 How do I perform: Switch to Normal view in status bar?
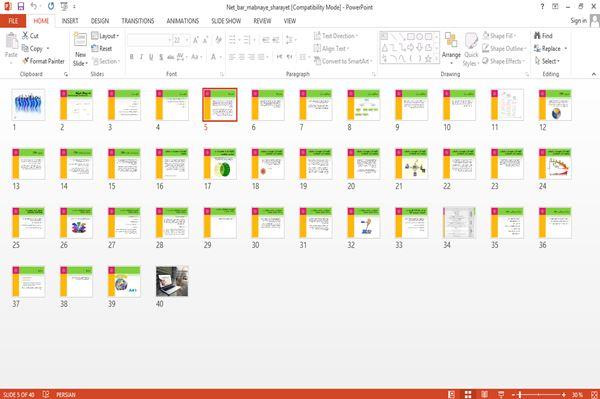[452, 394]
